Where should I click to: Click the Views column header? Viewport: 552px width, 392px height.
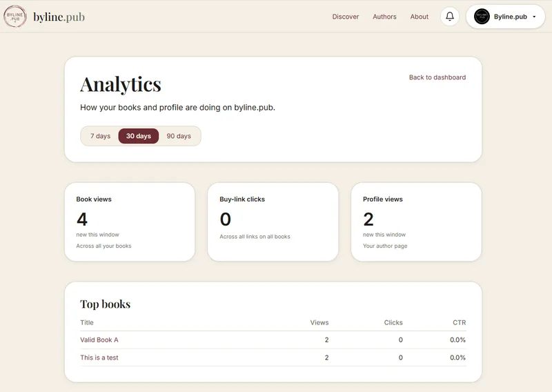(319, 322)
